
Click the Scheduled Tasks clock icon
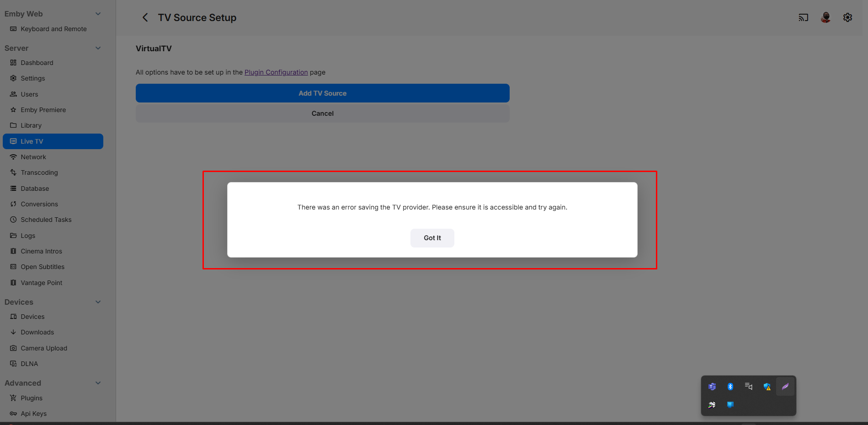click(x=13, y=220)
